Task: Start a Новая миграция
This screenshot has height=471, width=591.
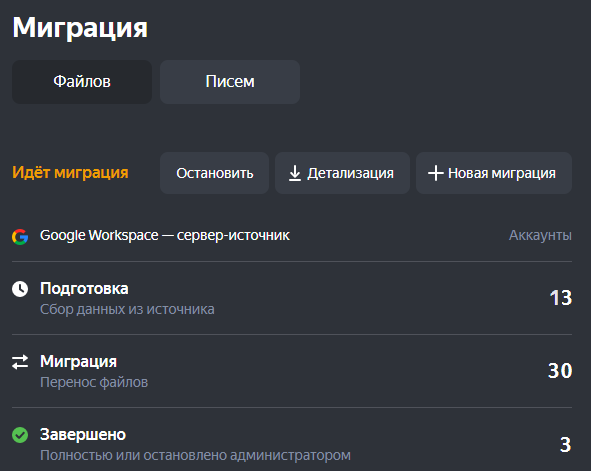Action: click(x=494, y=173)
